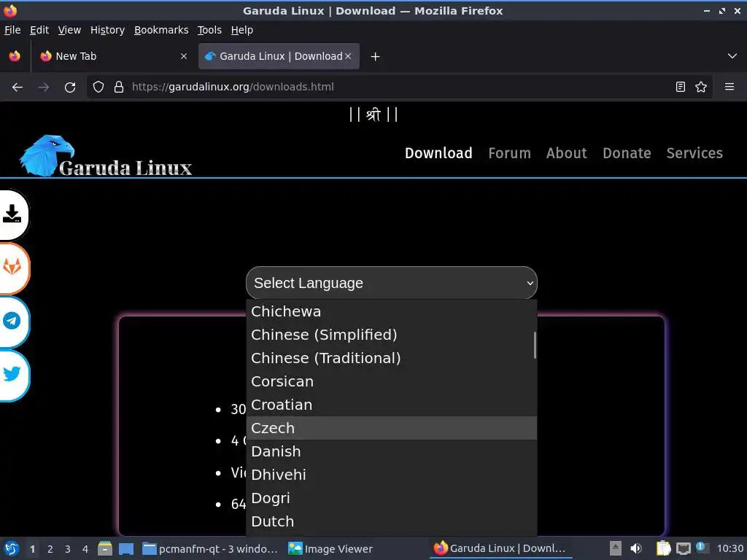Viewport: 747px width, 560px height.
Task: Switch to the New Tab tab
Action: click(x=112, y=56)
